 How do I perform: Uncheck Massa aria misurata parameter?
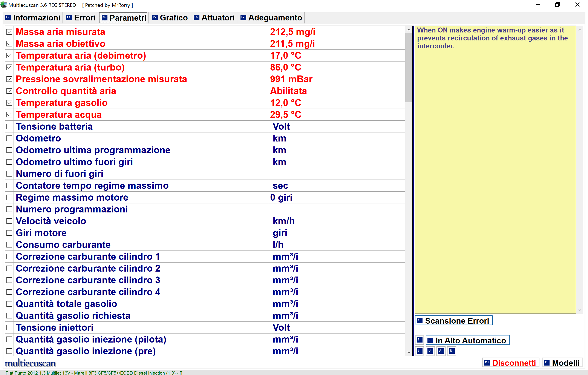coord(9,32)
